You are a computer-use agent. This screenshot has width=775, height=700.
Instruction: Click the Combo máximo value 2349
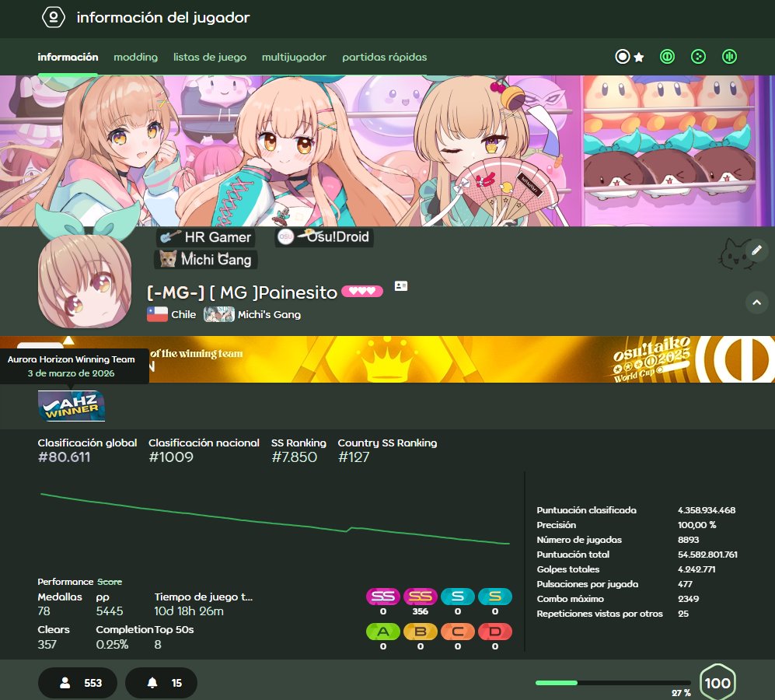tap(689, 599)
